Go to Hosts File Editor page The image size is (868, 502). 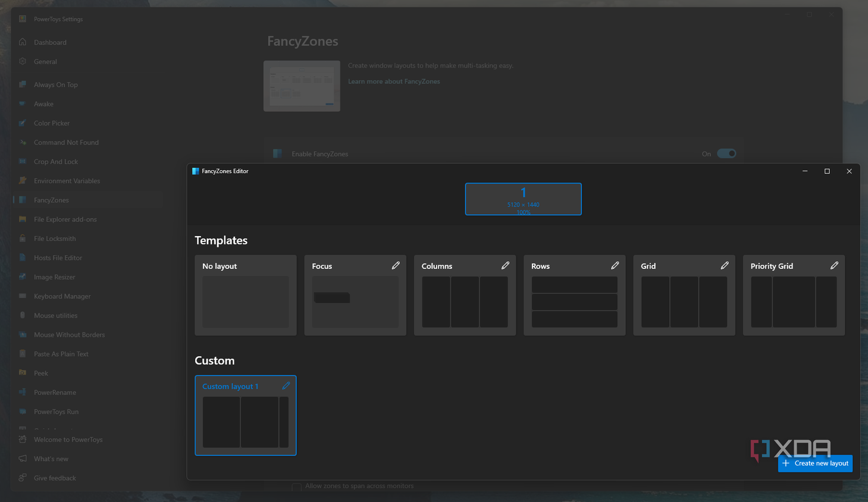(58, 258)
